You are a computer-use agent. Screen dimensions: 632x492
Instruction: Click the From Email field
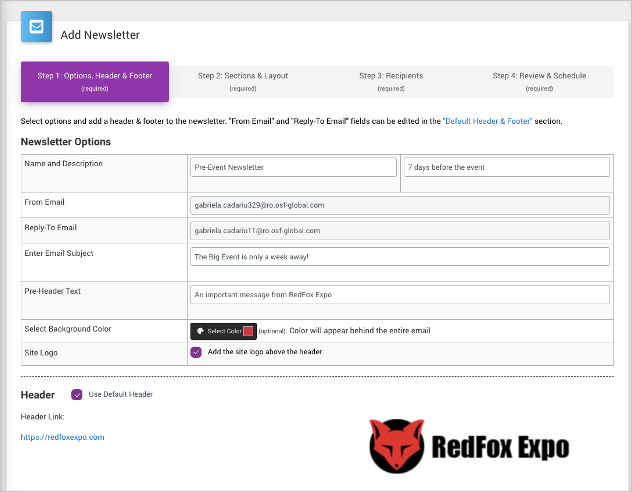pos(399,205)
